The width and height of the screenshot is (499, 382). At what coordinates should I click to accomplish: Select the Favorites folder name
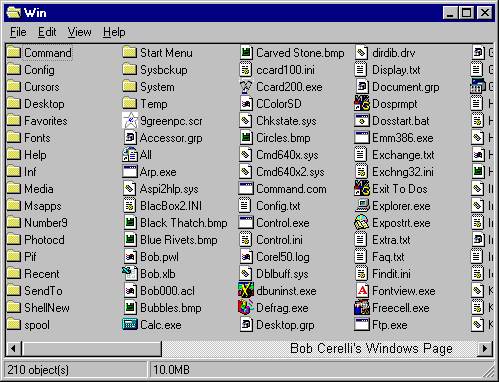coord(46,121)
